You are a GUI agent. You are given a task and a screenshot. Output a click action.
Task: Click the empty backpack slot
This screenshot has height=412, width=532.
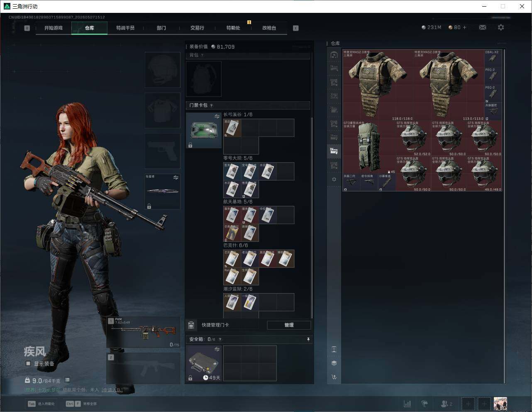tap(204, 79)
